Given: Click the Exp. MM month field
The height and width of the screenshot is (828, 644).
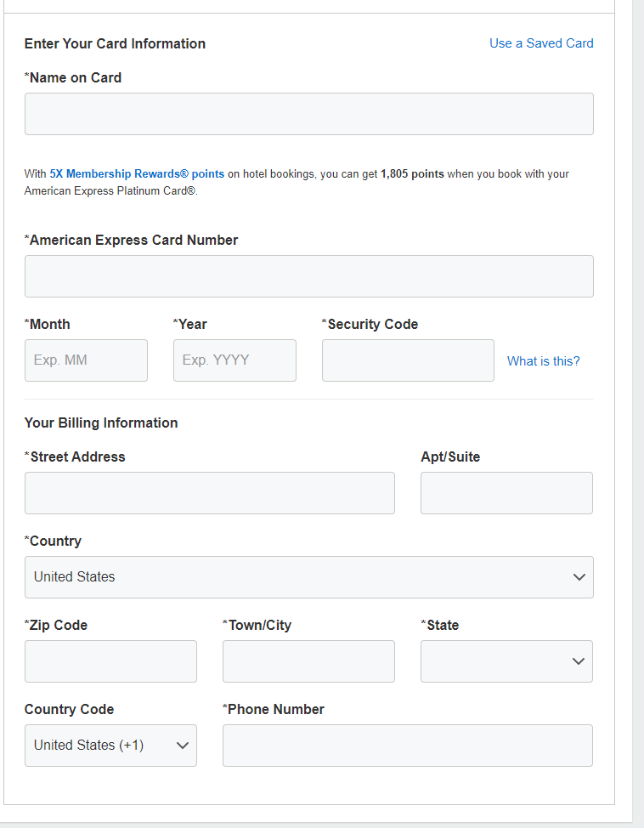Looking at the screenshot, I should pyautogui.click(x=86, y=360).
